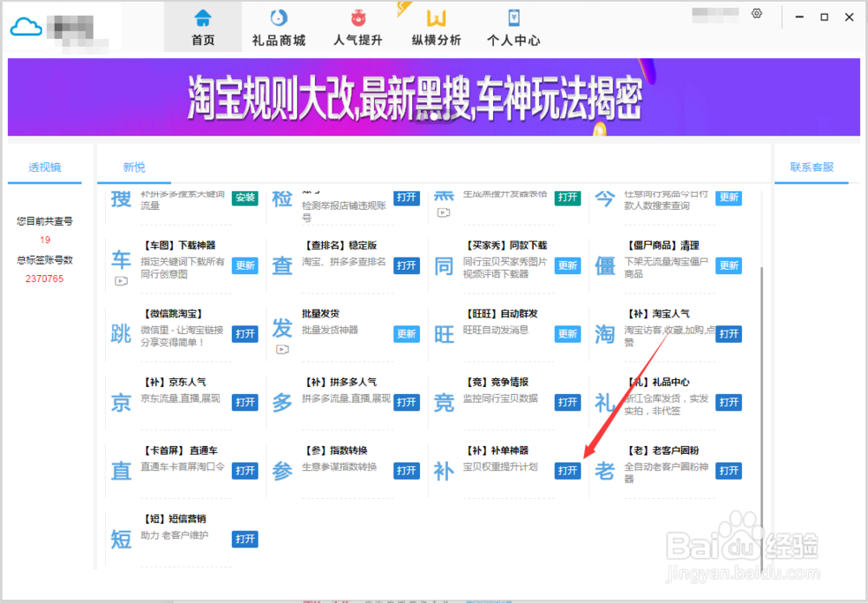Click the 【老】老客户圈粉 title text
The width and height of the screenshot is (868, 603).
point(662,450)
